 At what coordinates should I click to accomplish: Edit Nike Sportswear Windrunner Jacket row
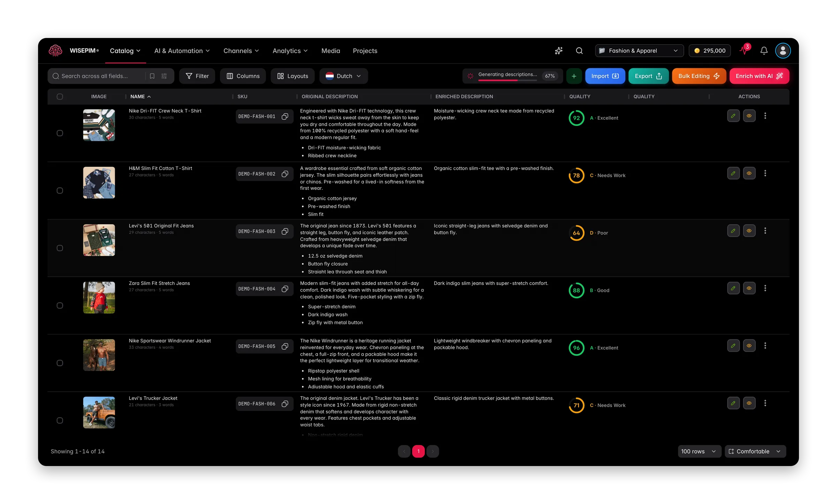pos(733,346)
